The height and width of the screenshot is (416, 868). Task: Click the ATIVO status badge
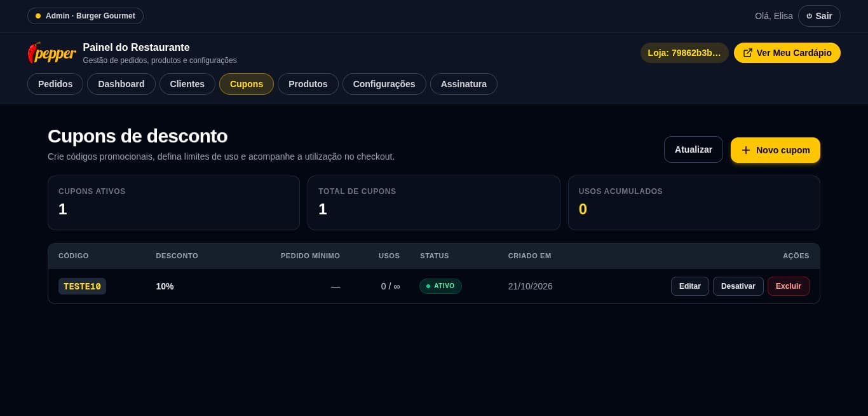coord(440,286)
